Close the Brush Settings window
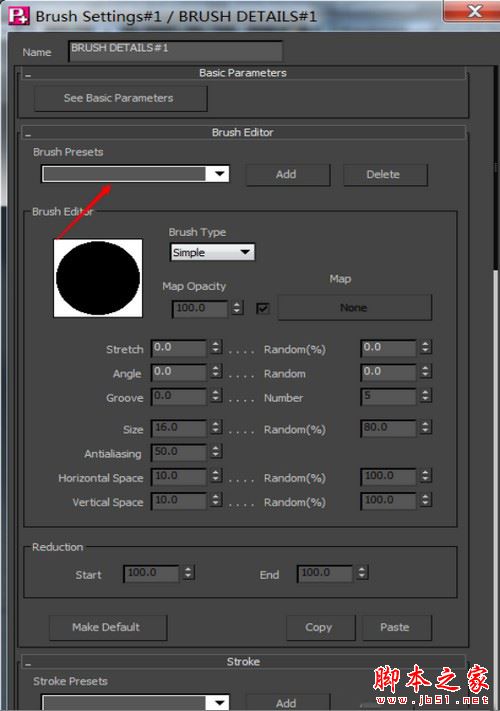Screen dimensions: 500x711 (472, 10)
